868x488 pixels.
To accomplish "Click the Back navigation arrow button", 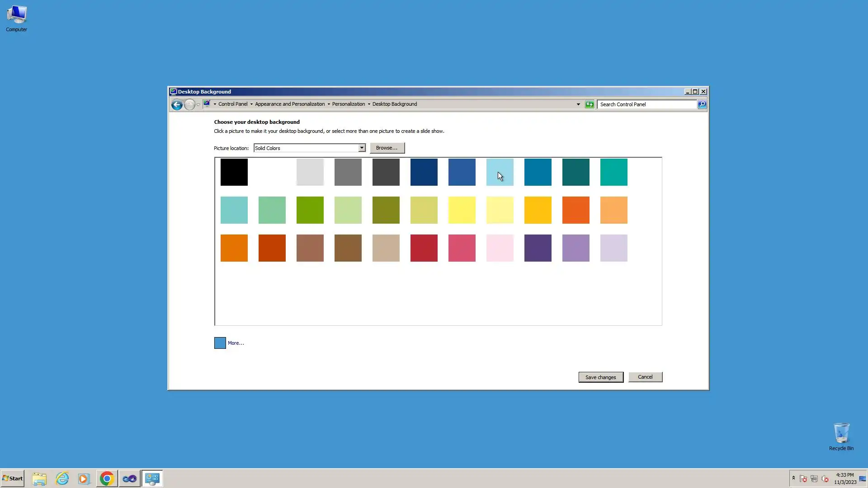I will pos(177,105).
